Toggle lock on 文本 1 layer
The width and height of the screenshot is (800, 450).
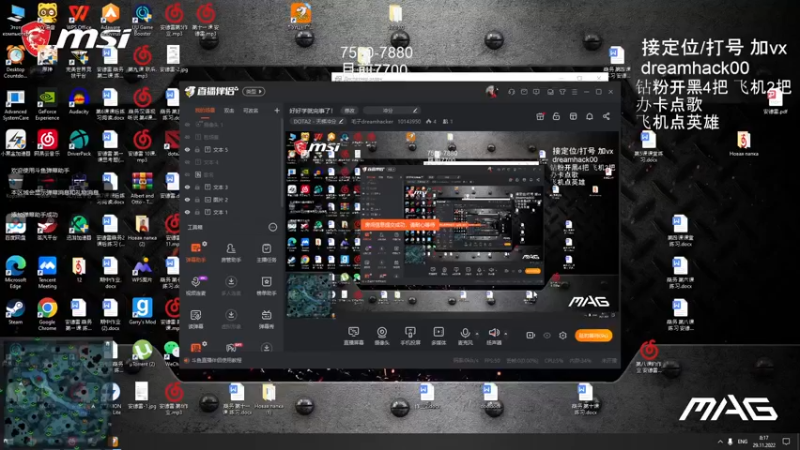pos(197,212)
